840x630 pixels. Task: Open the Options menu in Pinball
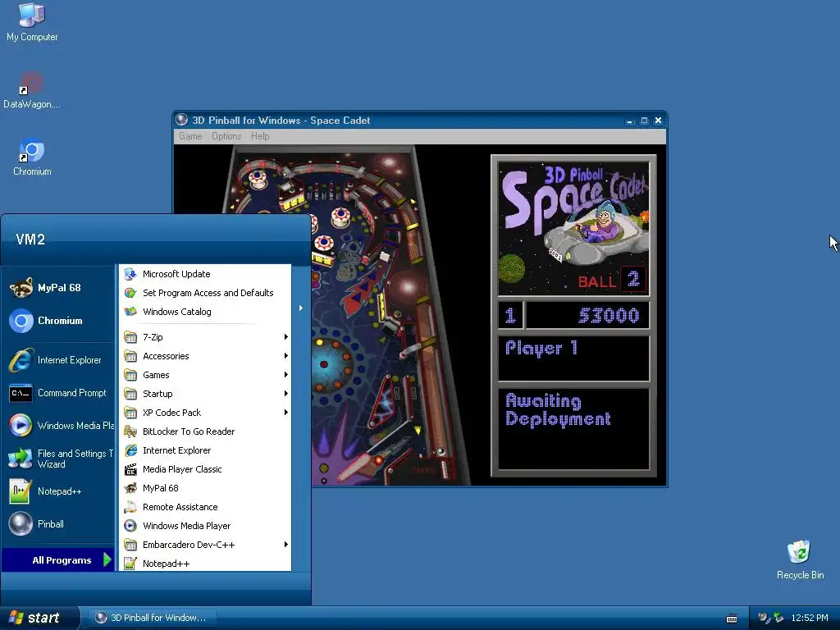(226, 136)
